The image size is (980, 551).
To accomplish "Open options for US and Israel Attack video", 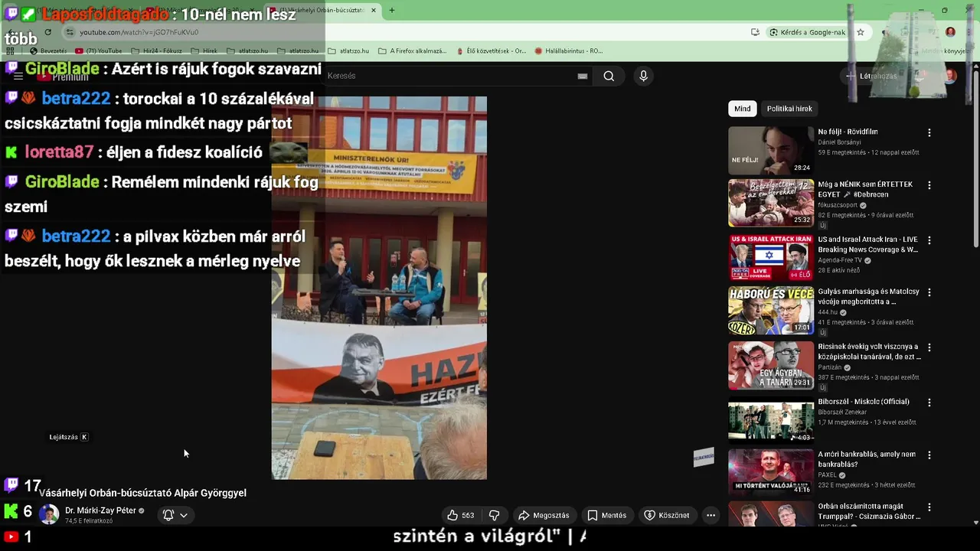I will [929, 240].
